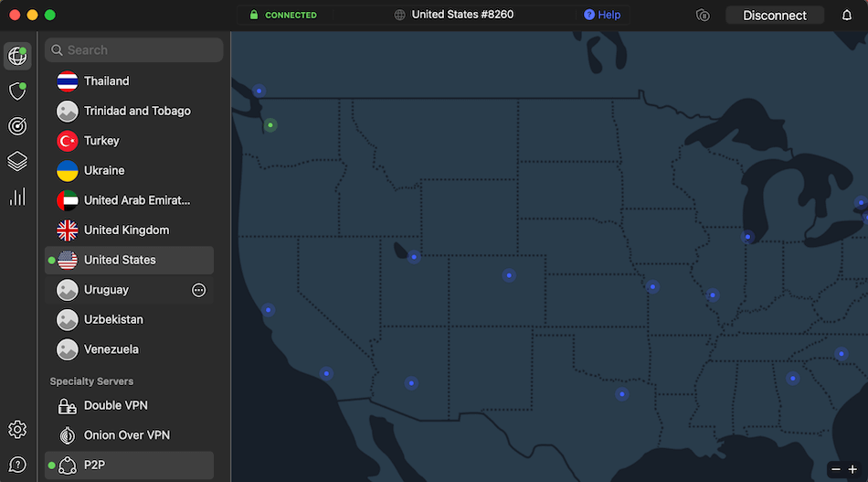
Task: Select Uruguay in the list
Action: click(129, 290)
